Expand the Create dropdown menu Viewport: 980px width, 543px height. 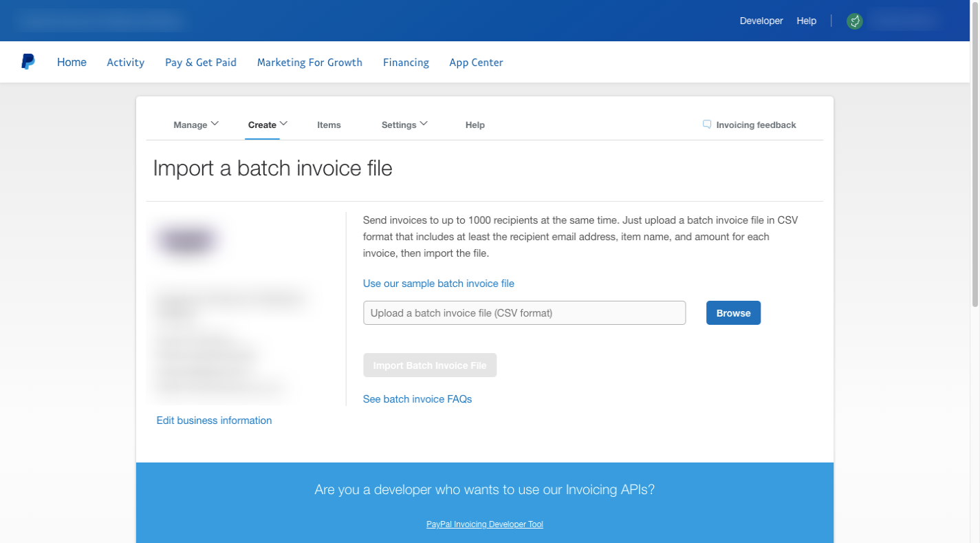pos(268,125)
